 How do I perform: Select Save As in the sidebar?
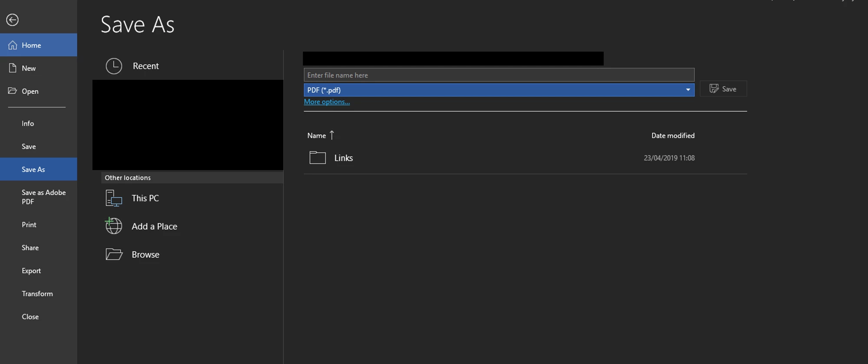point(39,169)
